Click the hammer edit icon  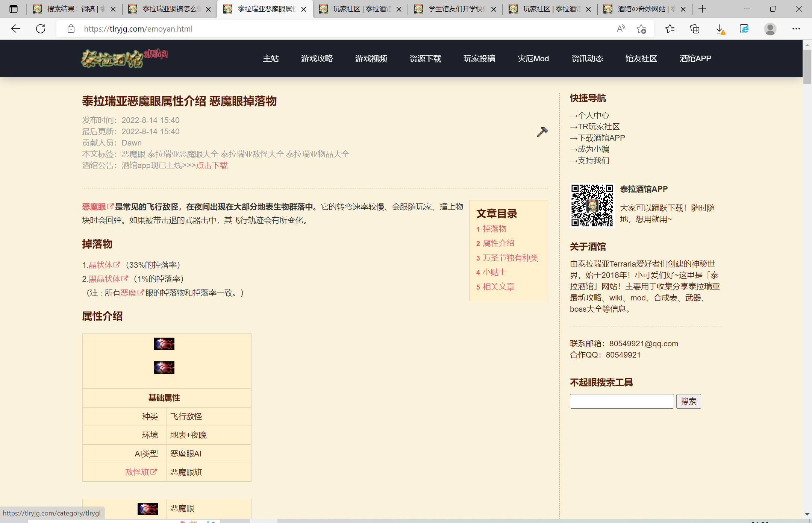(x=542, y=132)
